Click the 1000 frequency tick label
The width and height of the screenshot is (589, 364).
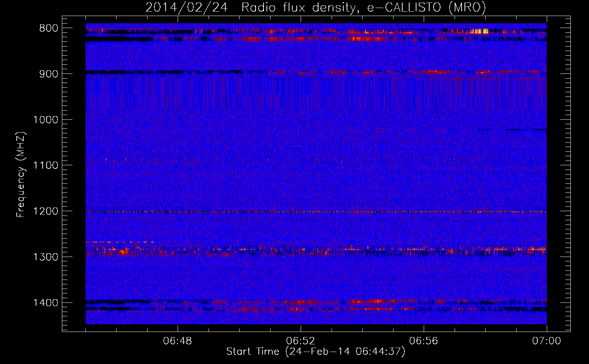click(46, 120)
